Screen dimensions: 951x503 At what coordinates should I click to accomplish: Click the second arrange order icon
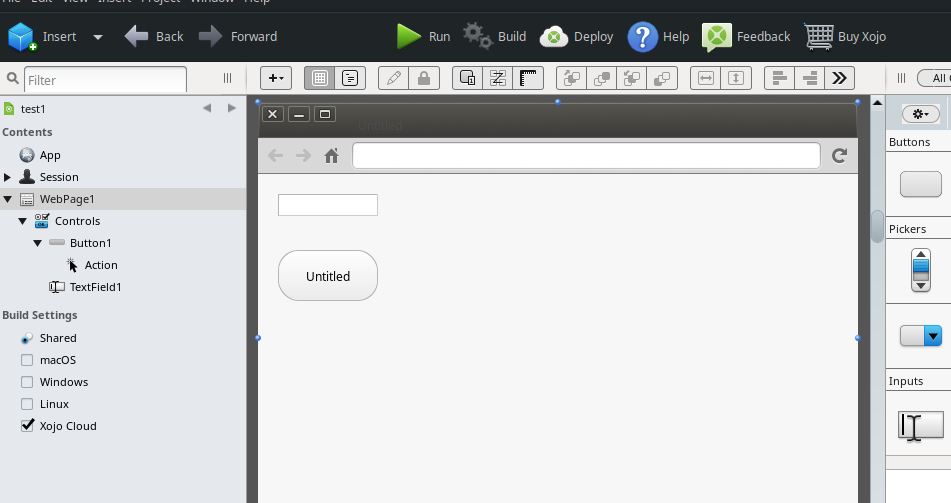(x=602, y=78)
